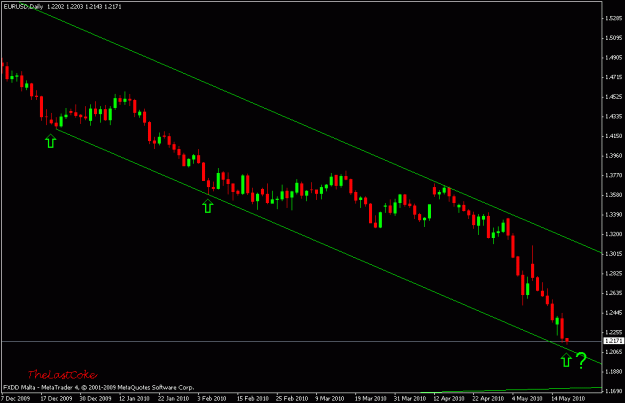This screenshot has height=403, width=625.
Task: Click the 14 May 2010 date label
Action: [568, 398]
